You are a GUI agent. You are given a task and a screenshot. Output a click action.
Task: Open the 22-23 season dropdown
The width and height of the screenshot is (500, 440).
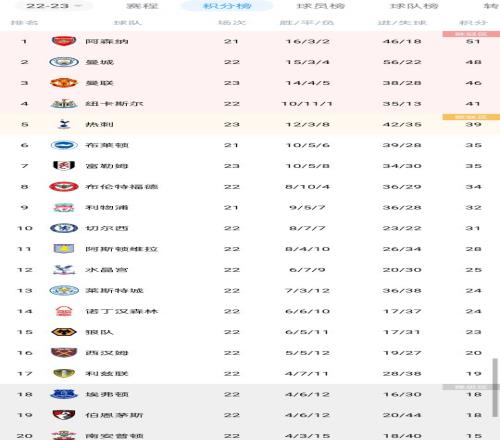point(54,6)
